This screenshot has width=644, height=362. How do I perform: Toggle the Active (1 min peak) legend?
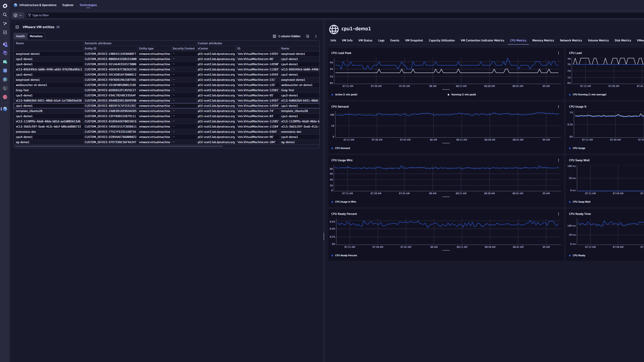click(344, 94)
